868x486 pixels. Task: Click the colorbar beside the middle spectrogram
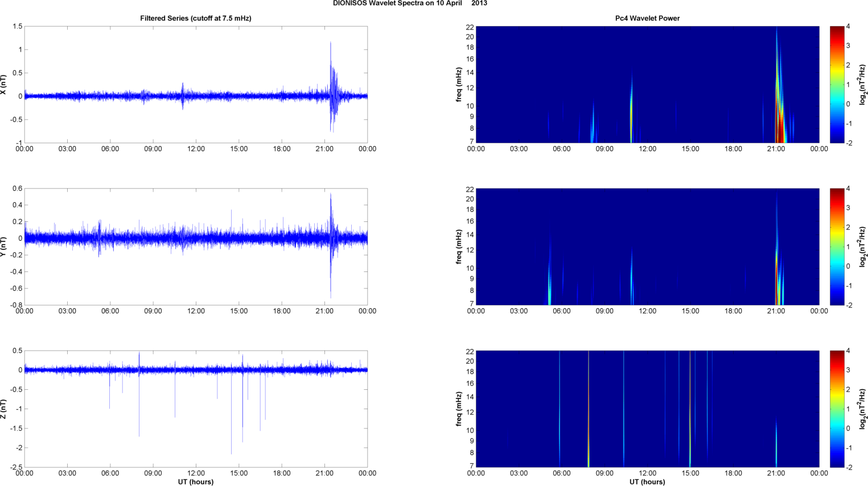click(837, 246)
